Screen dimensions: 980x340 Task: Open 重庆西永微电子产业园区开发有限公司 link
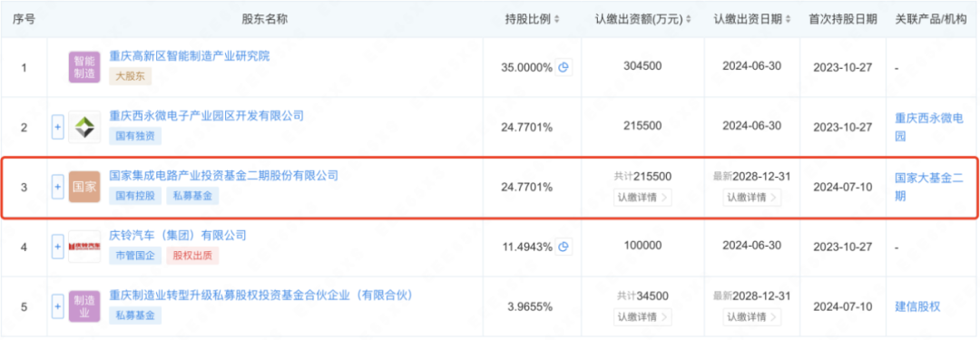(x=206, y=116)
